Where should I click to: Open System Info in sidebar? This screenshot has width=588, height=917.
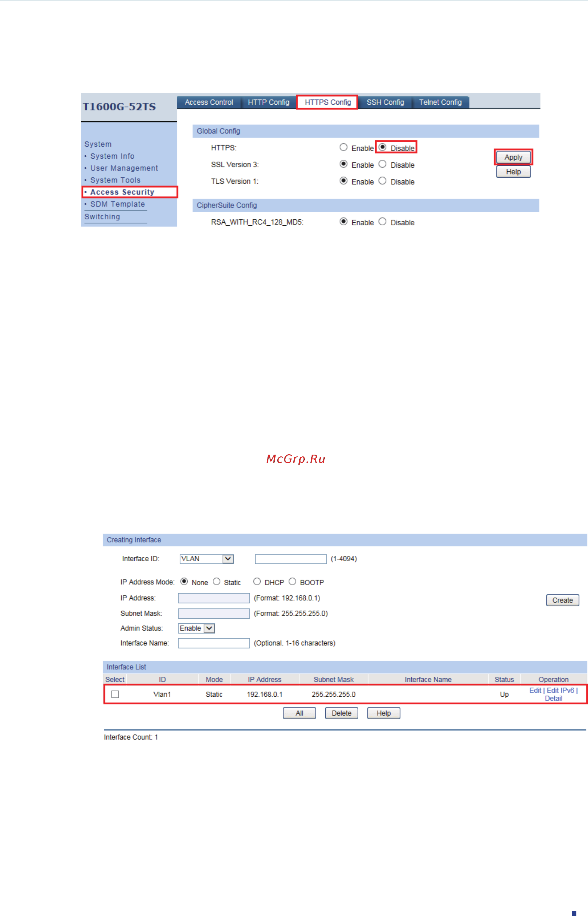(112, 156)
